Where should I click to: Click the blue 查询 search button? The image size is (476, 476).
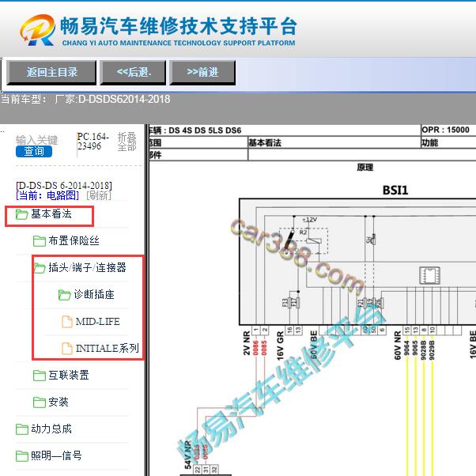pos(34,151)
